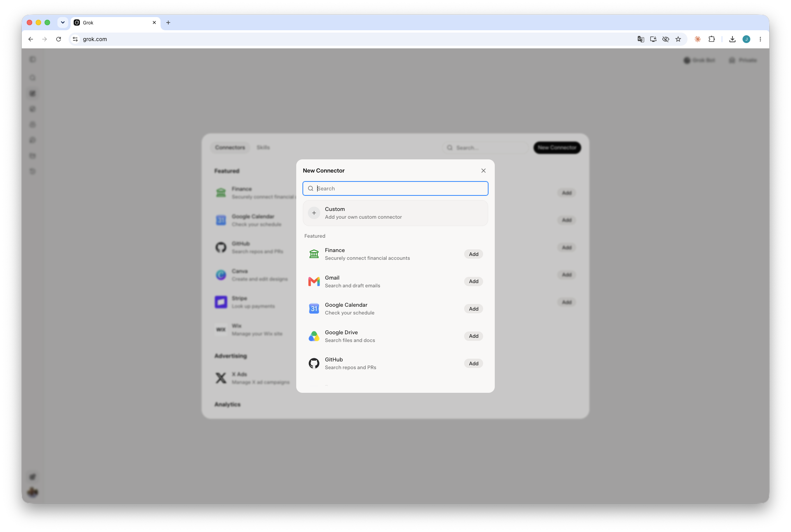Image resolution: width=791 pixels, height=532 pixels.
Task: Reload the grok.com page
Action: coord(59,39)
